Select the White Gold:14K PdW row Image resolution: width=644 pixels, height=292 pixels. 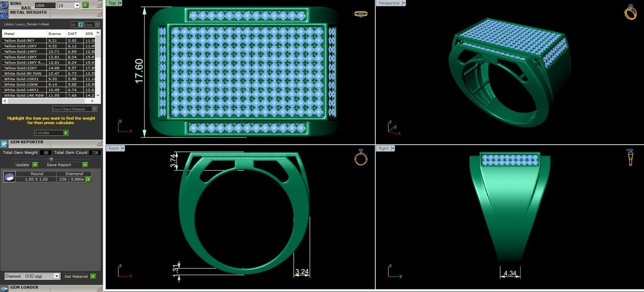(x=49, y=95)
